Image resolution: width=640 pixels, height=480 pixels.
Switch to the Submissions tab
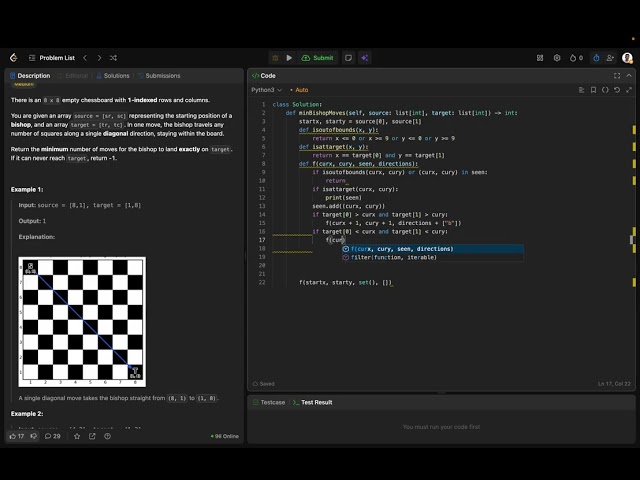pos(159,76)
